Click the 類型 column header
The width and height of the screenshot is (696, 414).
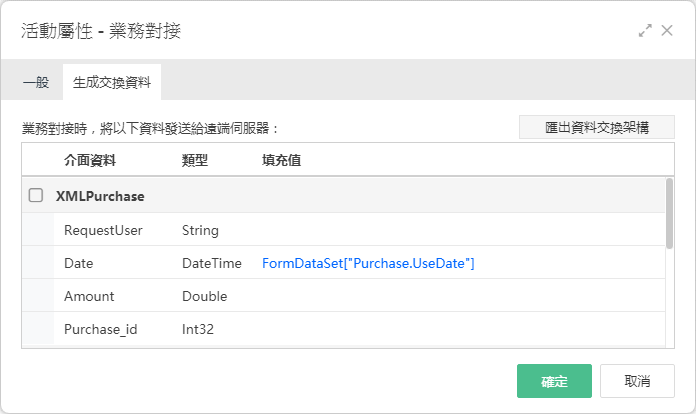click(195, 160)
